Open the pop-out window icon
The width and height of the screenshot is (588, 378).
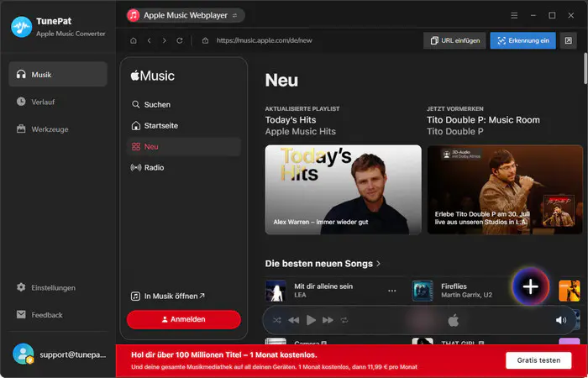(x=568, y=40)
